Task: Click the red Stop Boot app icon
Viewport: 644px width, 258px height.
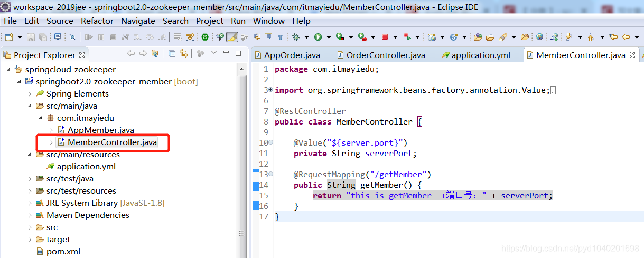Action: (385, 37)
